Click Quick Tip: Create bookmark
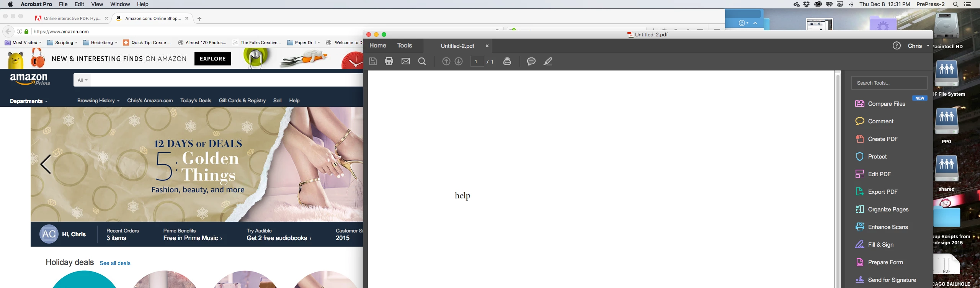Viewport: 980px width, 288px height. coord(147,43)
